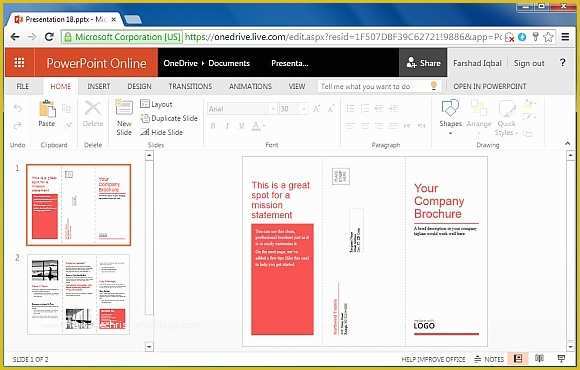Add a New Slide

coord(124,118)
